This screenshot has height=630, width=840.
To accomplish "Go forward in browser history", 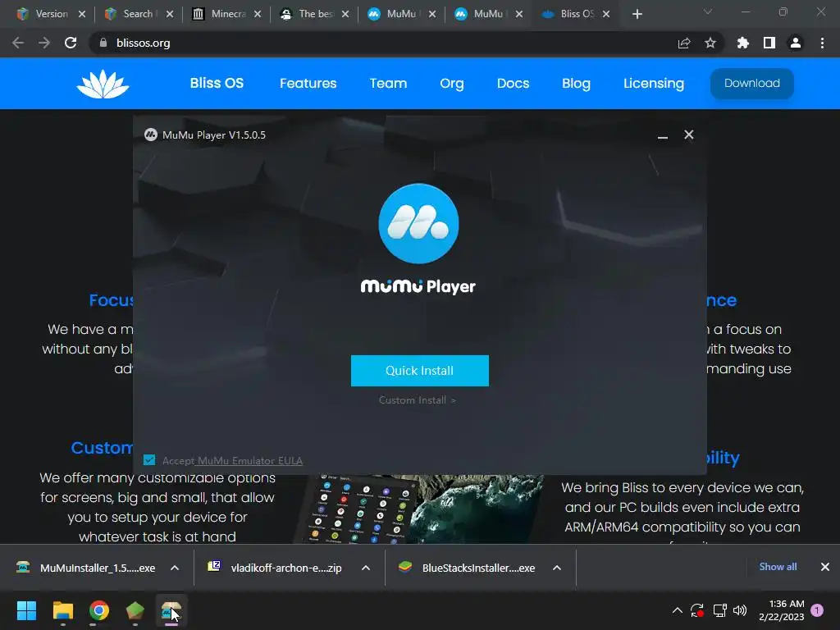I will pyautogui.click(x=44, y=43).
